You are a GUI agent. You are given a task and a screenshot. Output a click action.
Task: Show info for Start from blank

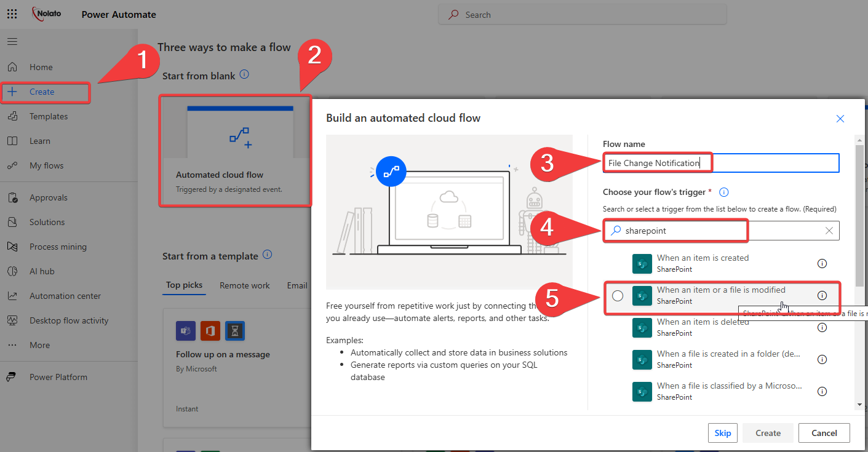244,74
